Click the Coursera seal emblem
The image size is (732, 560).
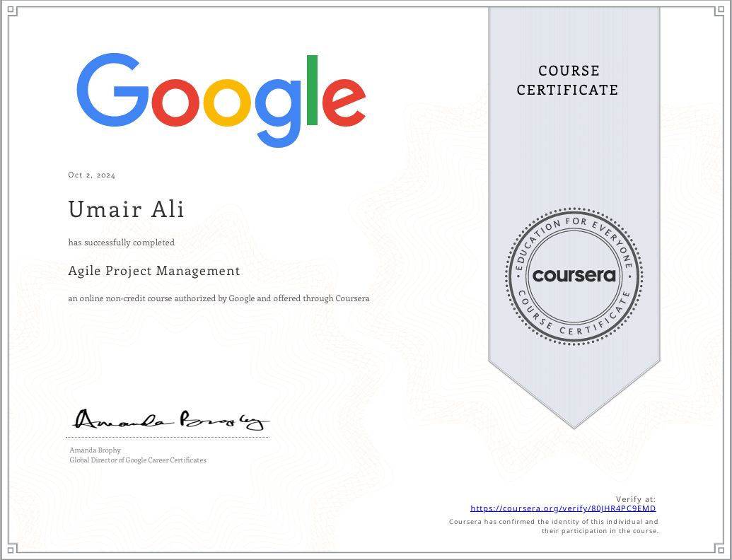(x=574, y=276)
